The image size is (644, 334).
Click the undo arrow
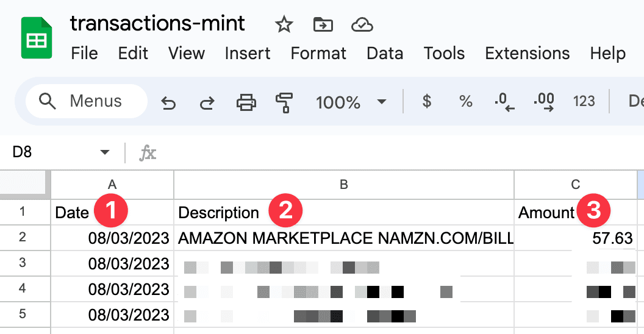pyautogui.click(x=168, y=102)
